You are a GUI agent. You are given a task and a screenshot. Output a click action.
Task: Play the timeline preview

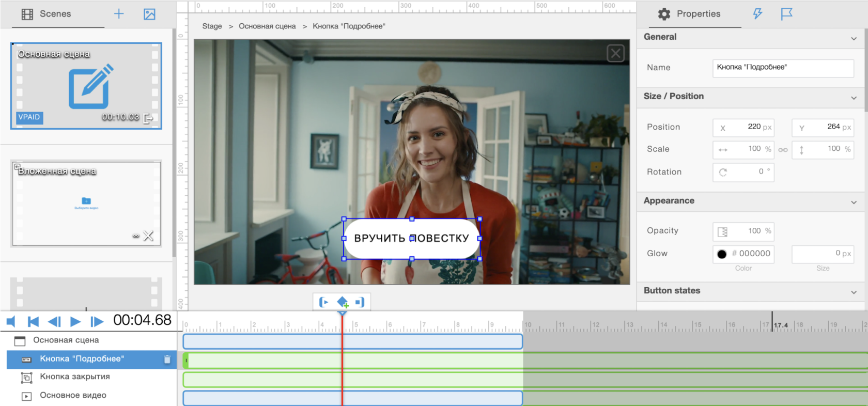[x=75, y=322]
